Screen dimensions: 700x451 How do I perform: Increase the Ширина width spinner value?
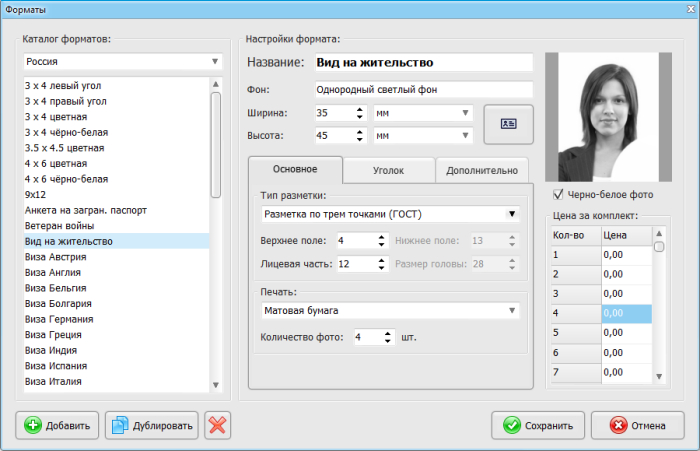(360, 109)
